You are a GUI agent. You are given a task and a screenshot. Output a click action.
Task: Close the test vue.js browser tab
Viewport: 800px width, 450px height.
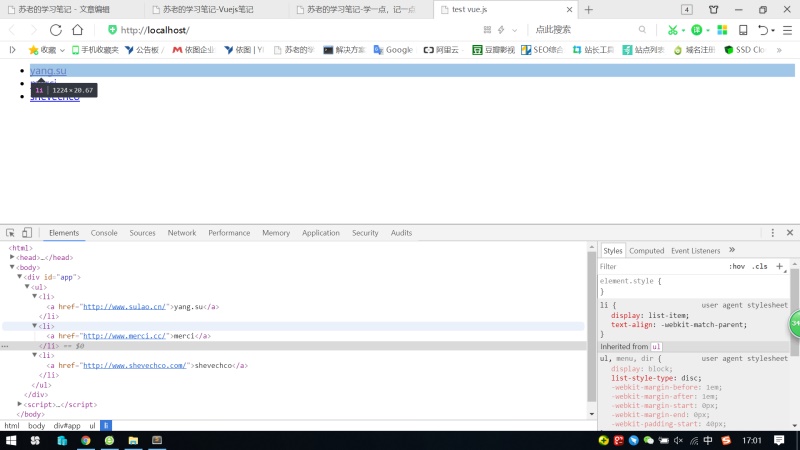[569, 10]
